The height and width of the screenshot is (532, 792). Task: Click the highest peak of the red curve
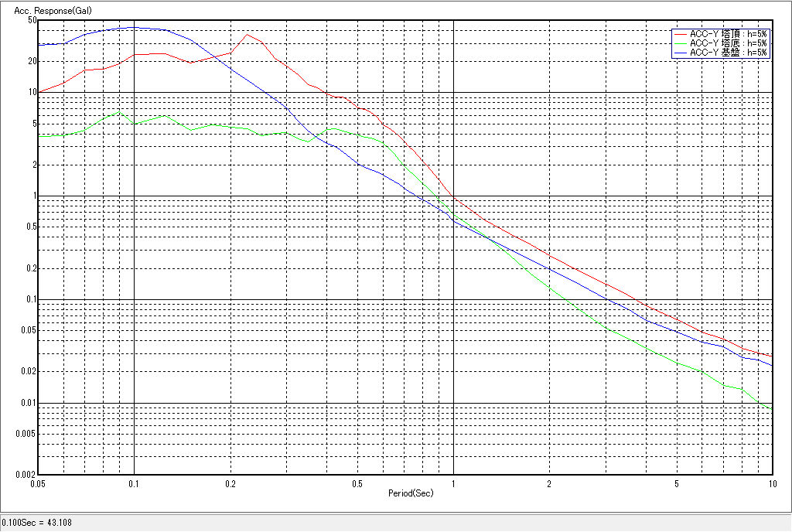(x=247, y=34)
